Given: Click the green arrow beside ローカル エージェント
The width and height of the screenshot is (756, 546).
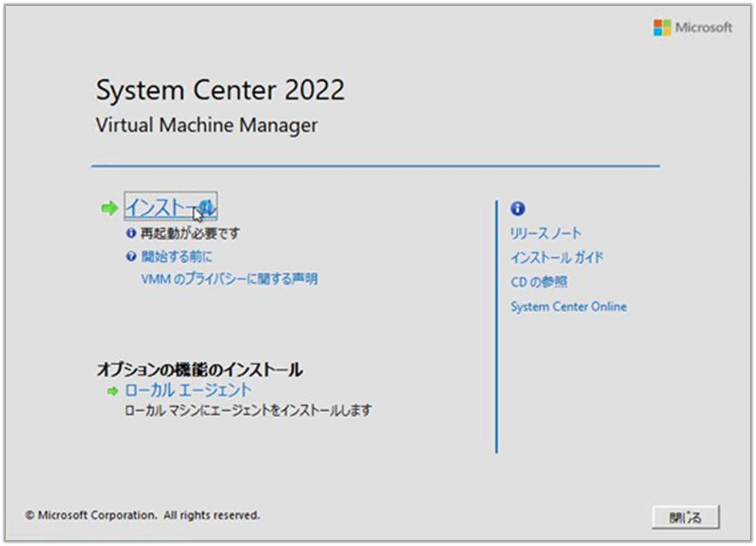Looking at the screenshot, I should [112, 391].
